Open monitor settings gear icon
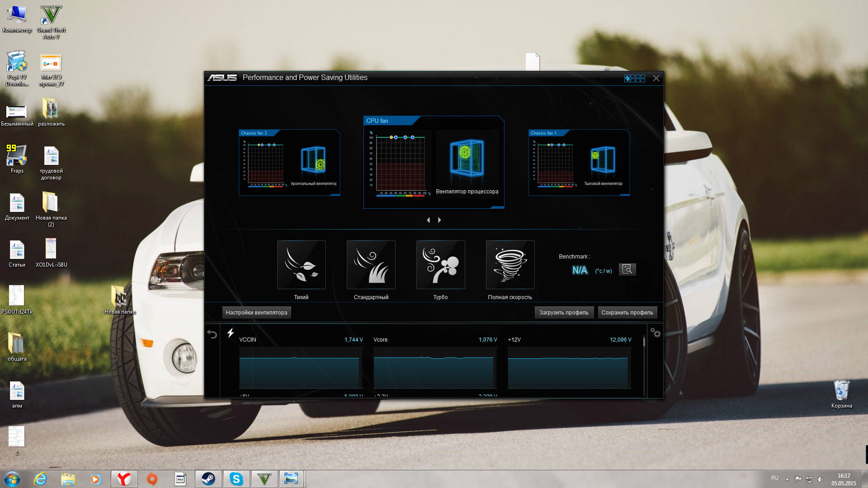Image resolution: width=868 pixels, height=488 pixels. pos(655,333)
